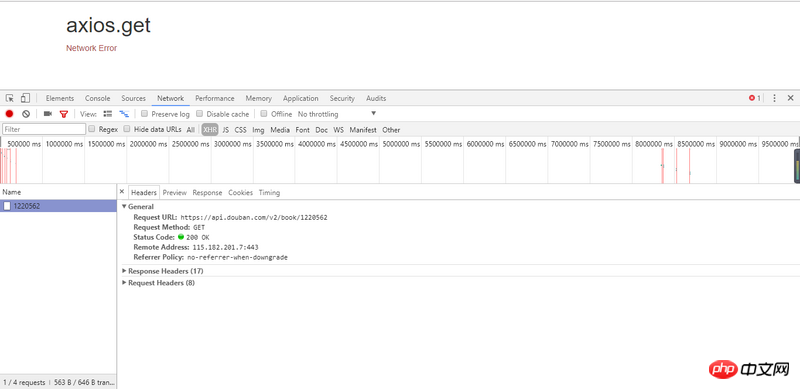The image size is (800, 389).
Task: Filter requests by All types
Action: (190, 130)
